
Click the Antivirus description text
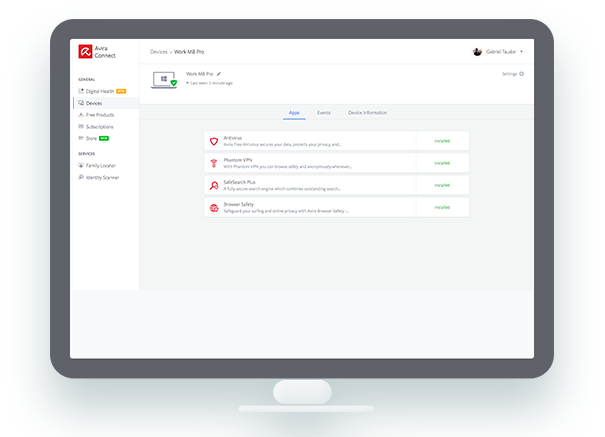click(282, 145)
